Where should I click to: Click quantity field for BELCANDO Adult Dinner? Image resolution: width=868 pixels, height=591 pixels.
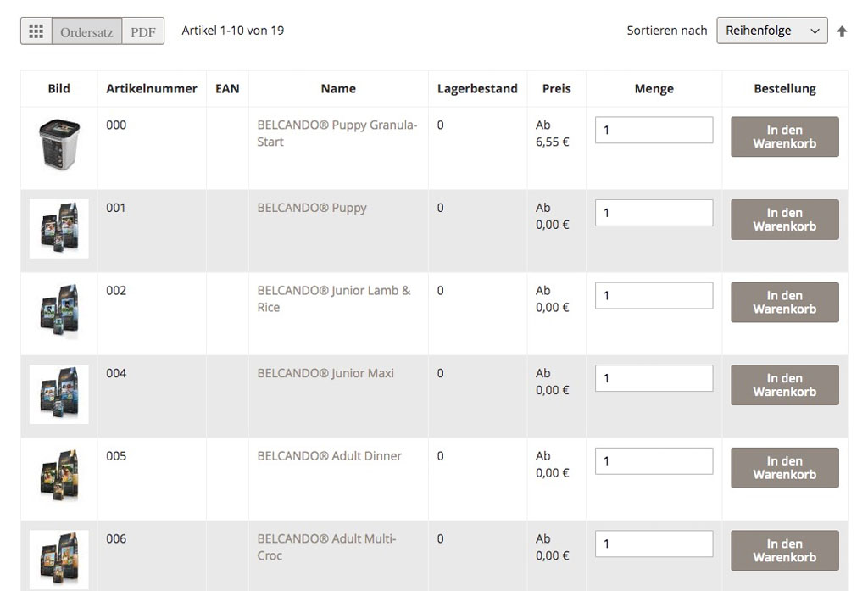pyautogui.click(x=653, y=460)
